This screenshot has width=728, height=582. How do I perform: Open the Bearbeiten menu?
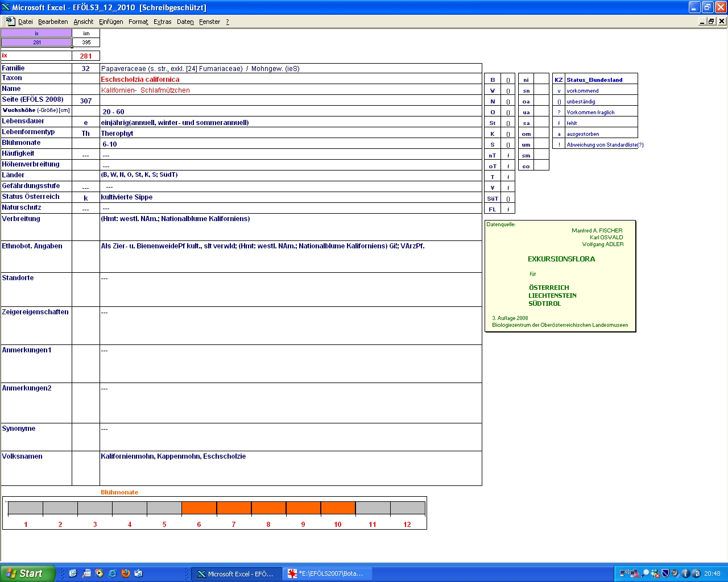click(53, 22)
